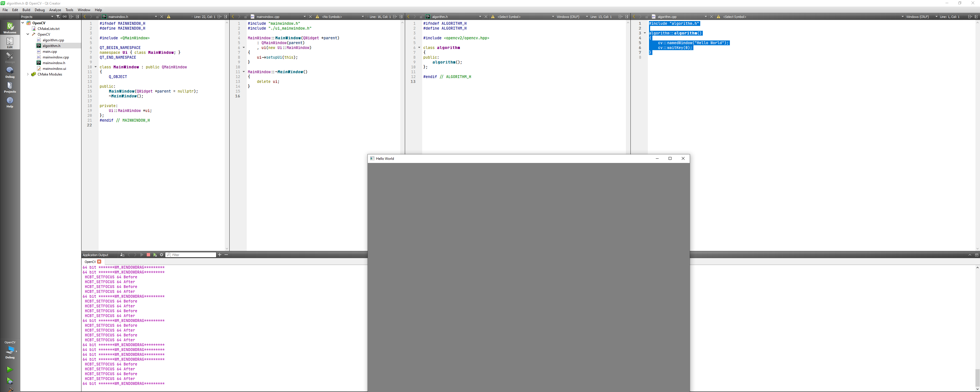
Task: Select main.cpp in project tree
Action: (50, 52)
